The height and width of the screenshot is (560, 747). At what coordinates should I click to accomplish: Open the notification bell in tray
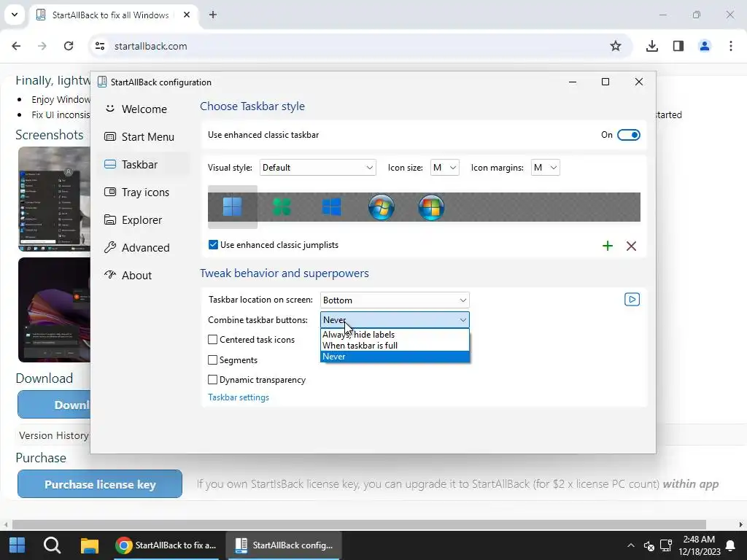click(x=729, y=545)
